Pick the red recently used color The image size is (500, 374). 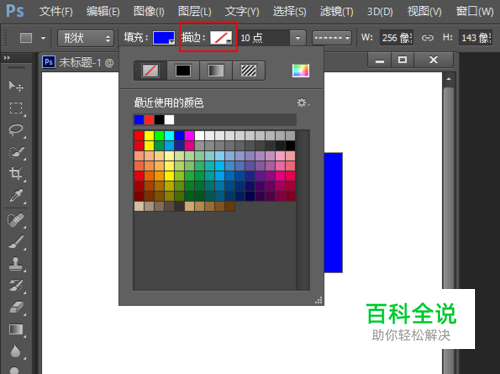(149, 120)
